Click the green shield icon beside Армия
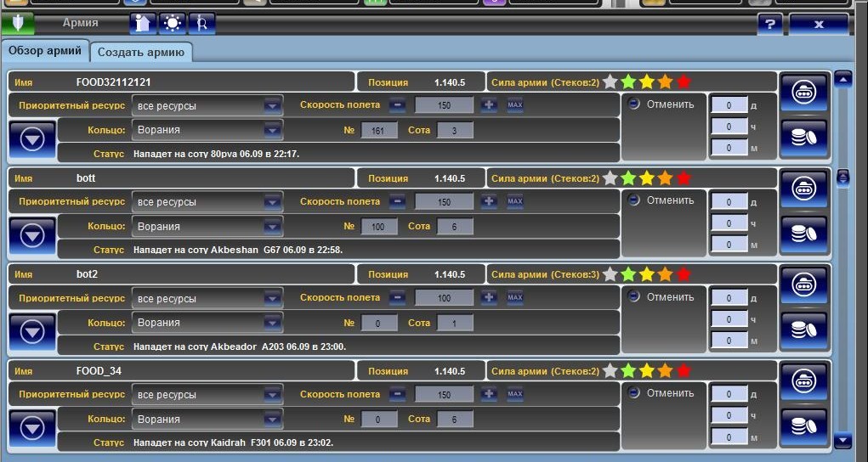 pos(17,23)
